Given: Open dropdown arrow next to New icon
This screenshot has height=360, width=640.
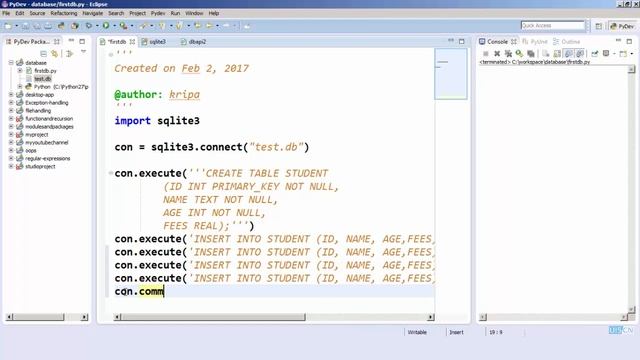Looking at the screenshot, I should tap(17, 26).
